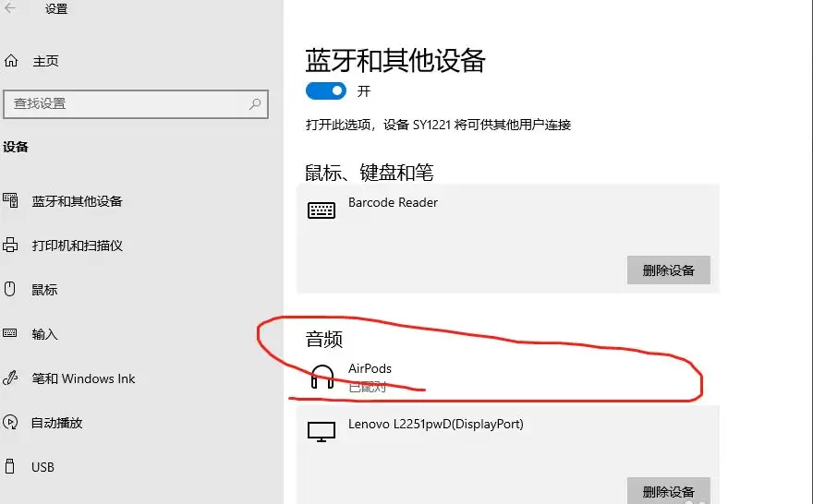813x504 pixels.
Task: Click the magnifier icon in the search box
Action: tap(255, 104)
